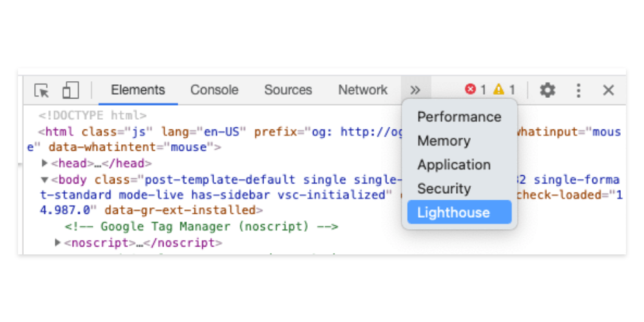Close the DevTools panel

coord(608,90)
